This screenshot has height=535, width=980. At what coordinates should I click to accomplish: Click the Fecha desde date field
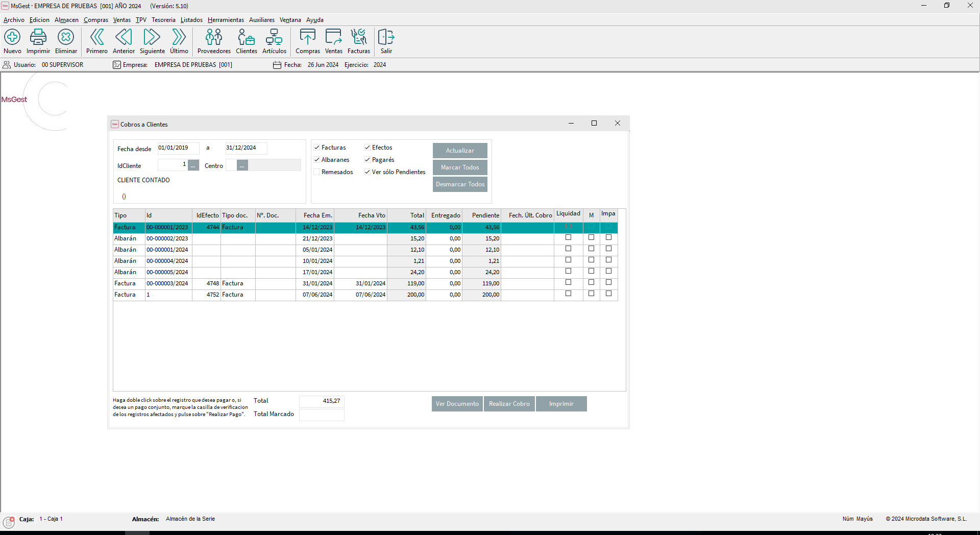(177, 148)
